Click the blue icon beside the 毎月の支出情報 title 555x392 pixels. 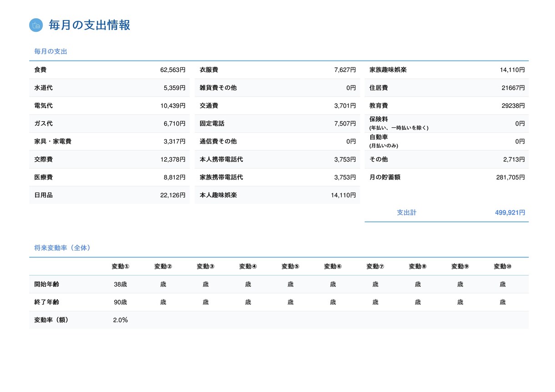36,25
